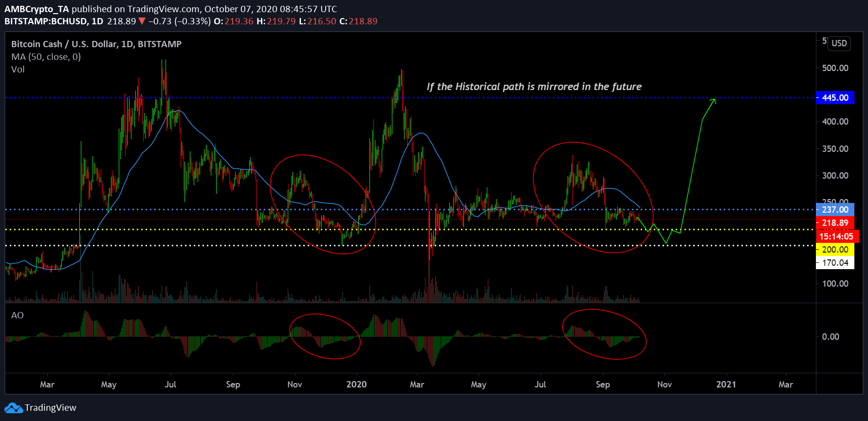Select the yellow 200.00 price label
This screenshot has height=421, width=868.
[835, 250]
